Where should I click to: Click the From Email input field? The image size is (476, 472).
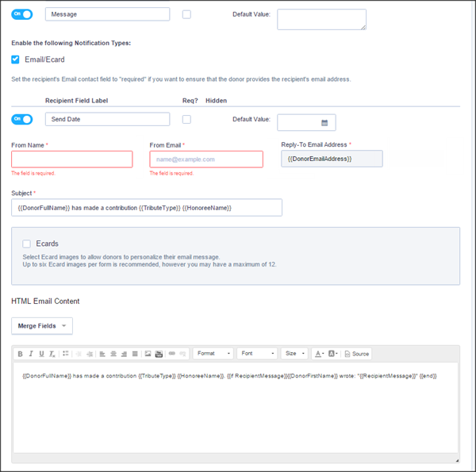coord(206,159)
